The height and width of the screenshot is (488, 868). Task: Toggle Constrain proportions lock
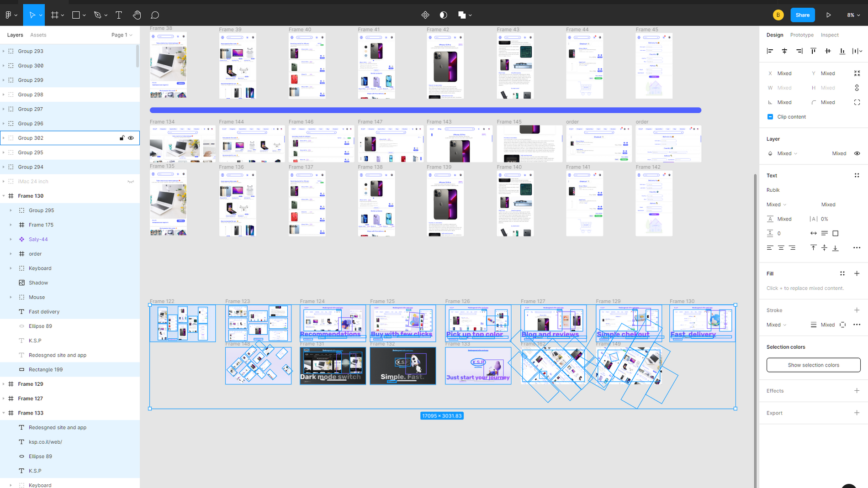857,88
